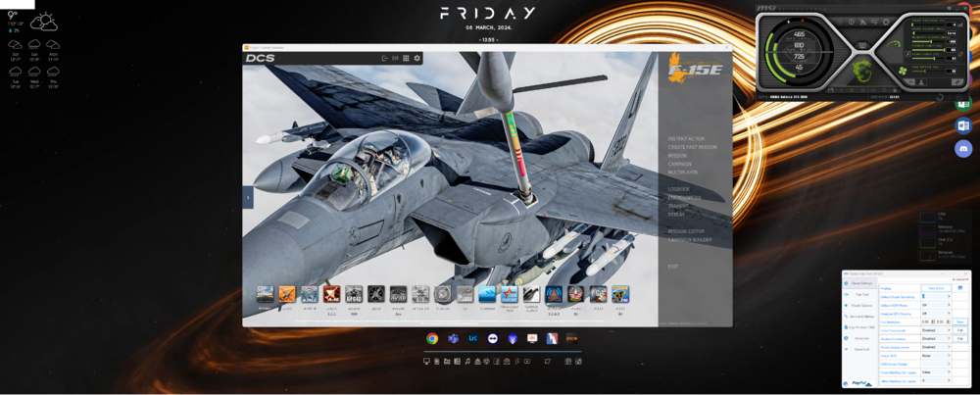
Task: Select the SRS module icon in DCS
Action: [x=554, y=294]
